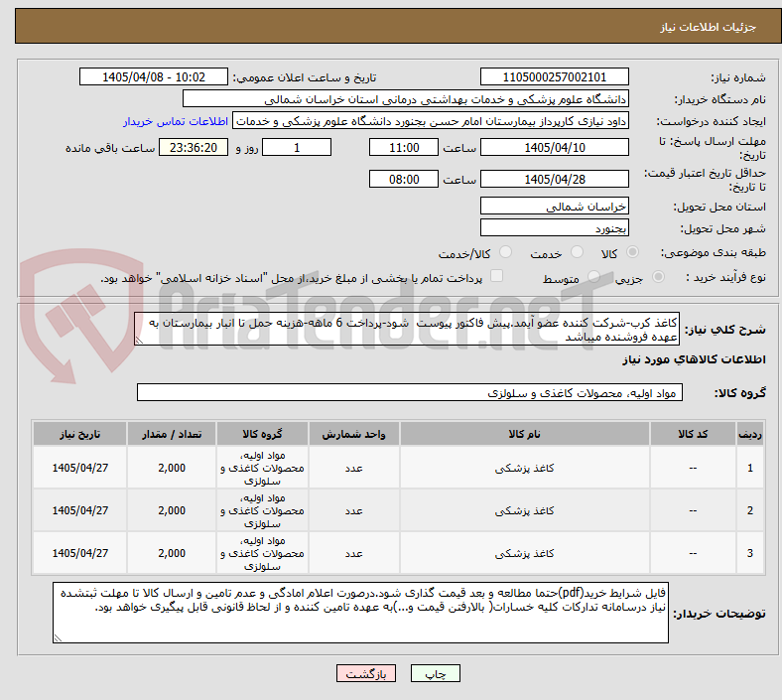This screenshot has width=782, height=700.
Task: Grab resize handle of buyer notes textarea
Action: click(58, 637)
